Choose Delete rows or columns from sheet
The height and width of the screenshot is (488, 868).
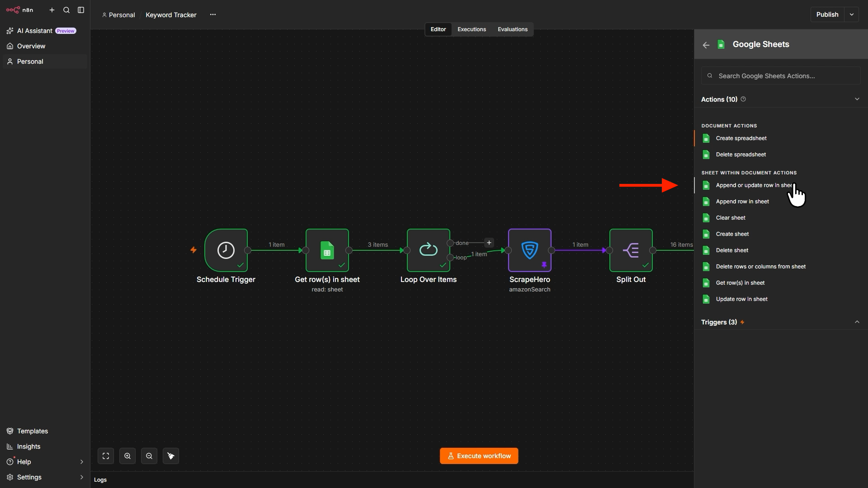(781, 267)
